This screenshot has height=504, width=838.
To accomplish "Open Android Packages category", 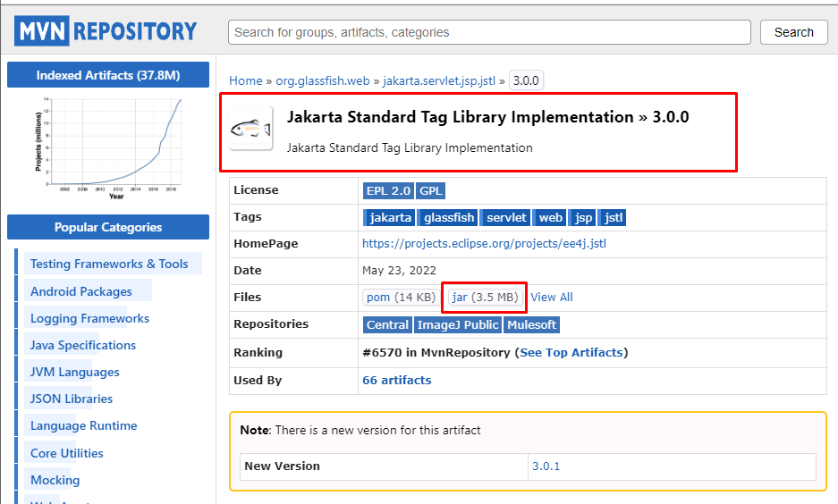I will [x=81, y=291].
